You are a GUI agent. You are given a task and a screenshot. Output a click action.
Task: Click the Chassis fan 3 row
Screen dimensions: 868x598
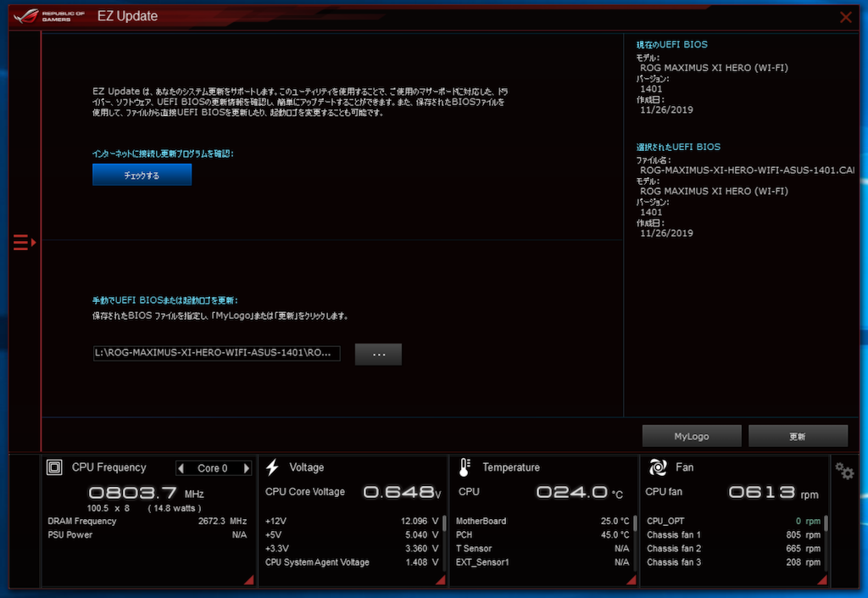[x=733, y=562]
